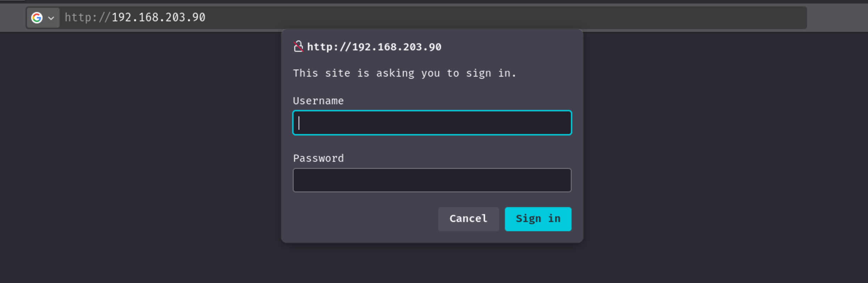Click the Username label
The height and width of the screenshot is (283, 868).
318,101
